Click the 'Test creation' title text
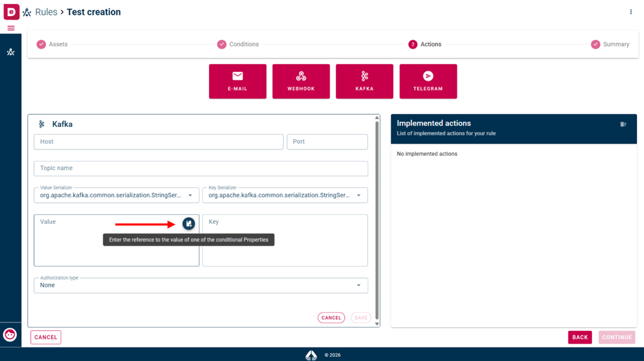This screenshot has width=644, height=361. pos(94,12)
